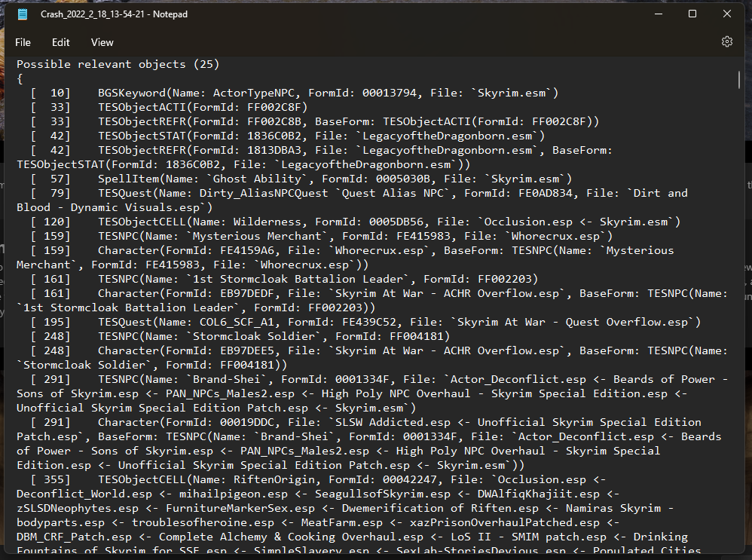
Task: Place cursor on 'Possible relevant objects (25)' heading
Action: tap(118, 64)
